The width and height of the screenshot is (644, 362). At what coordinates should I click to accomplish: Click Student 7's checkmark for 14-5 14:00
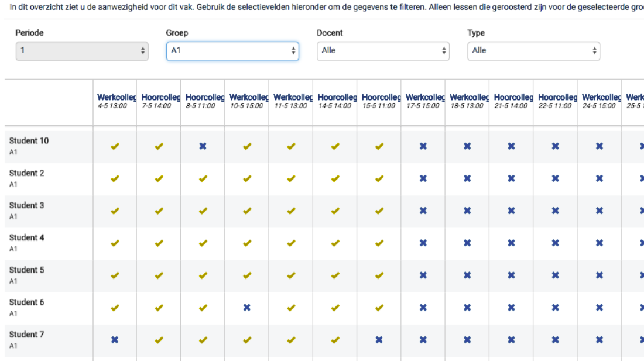pyautogui.click(x=335, y=340)
